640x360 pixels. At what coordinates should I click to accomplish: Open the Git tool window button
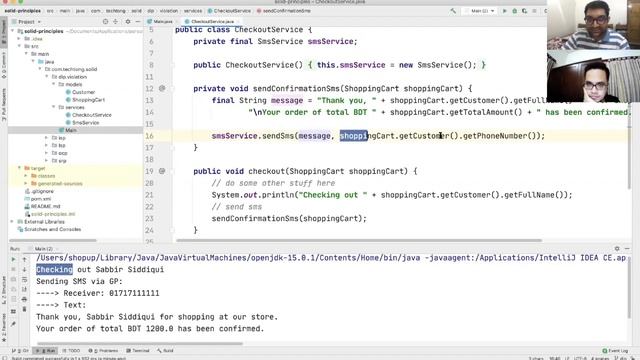20,351
